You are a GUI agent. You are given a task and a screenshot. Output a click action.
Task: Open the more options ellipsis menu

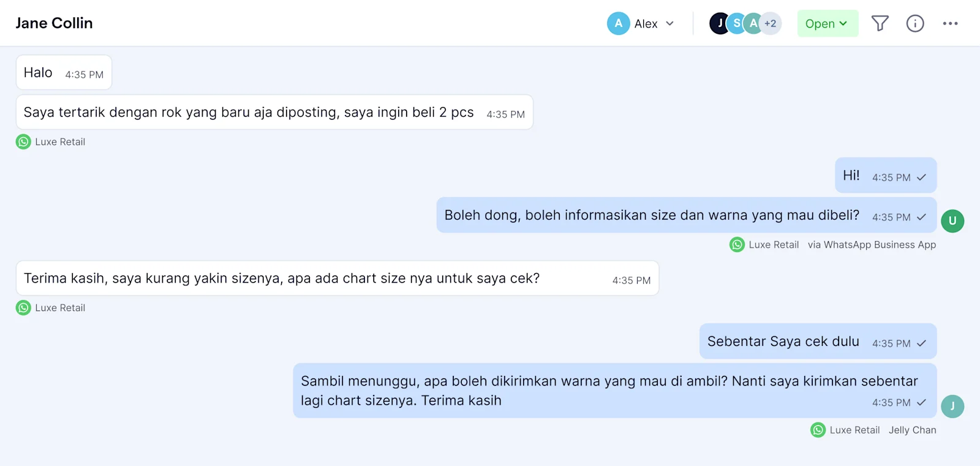950,23
